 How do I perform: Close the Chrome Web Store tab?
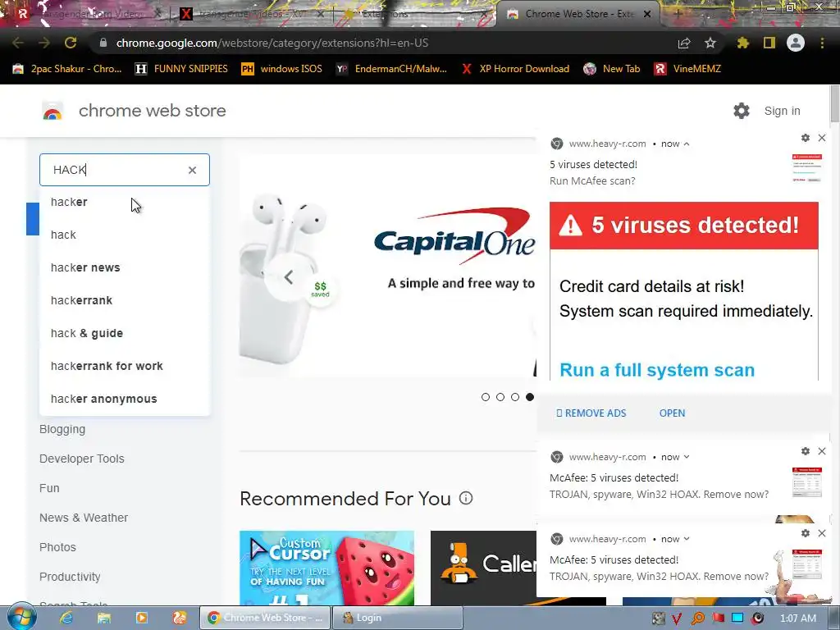point(647,14)
